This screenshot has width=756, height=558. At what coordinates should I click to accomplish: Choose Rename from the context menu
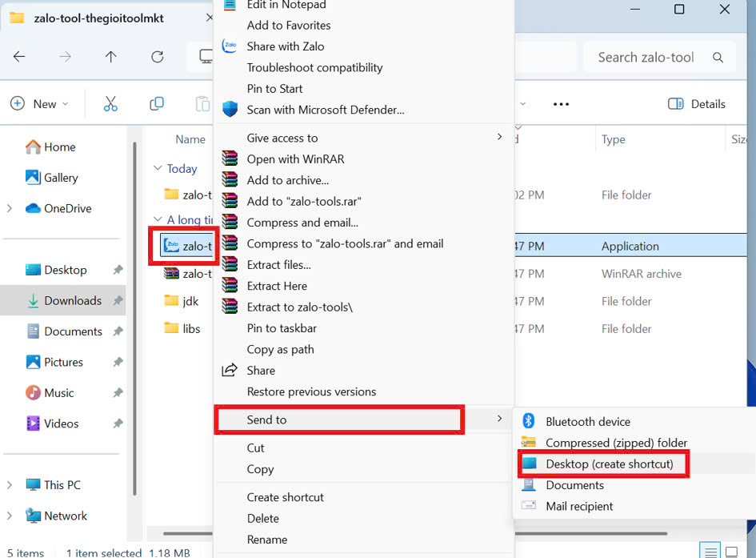pos(267,540)
